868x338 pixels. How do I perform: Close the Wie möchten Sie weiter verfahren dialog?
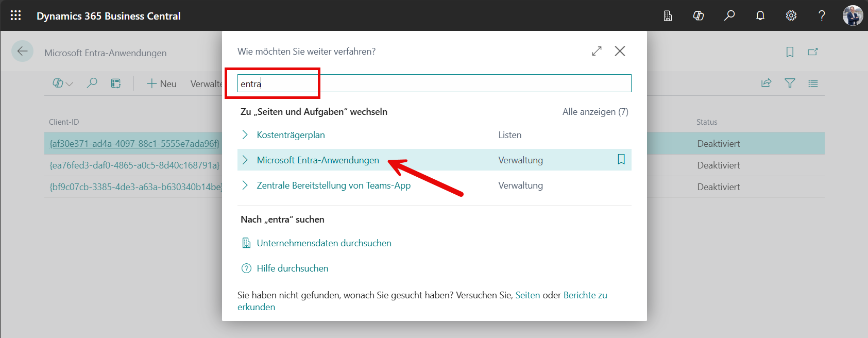[620, 51]
